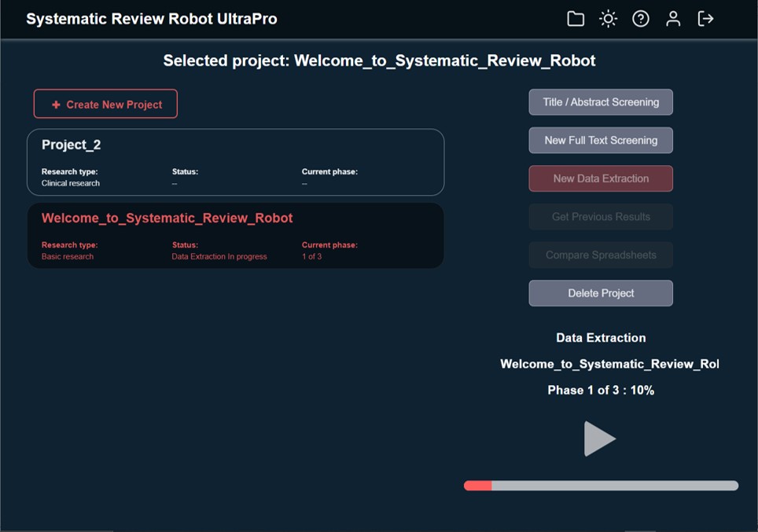This screenshot has width=758, height=532.
Task: Select the Project_2 card
Action: click(235, 162)
